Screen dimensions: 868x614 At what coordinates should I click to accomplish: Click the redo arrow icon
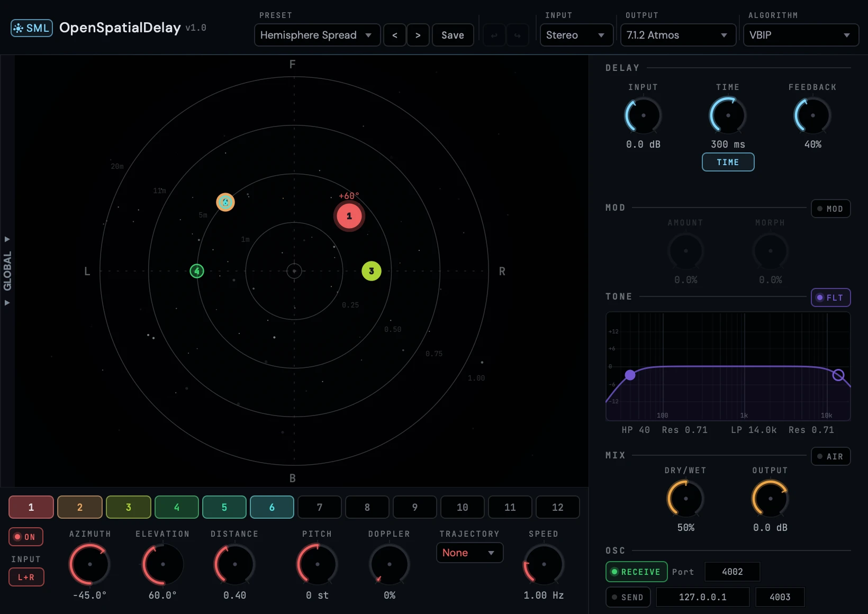point(517,35)
